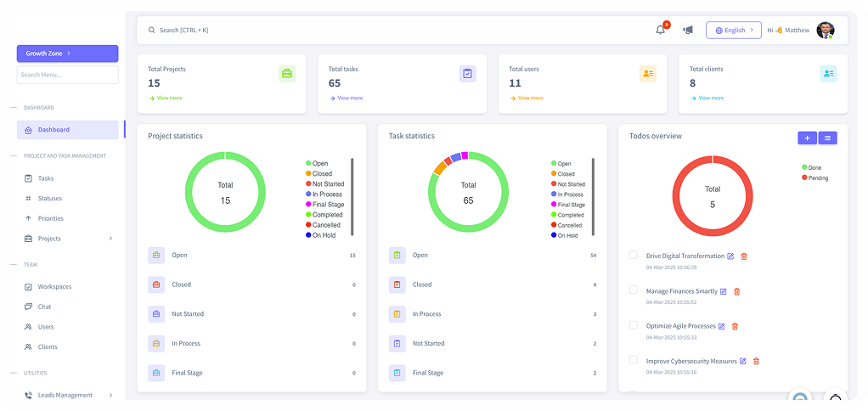Click delete icon for Improve Cybersecurity Measures
868x411 pixels.
[756, 361]
